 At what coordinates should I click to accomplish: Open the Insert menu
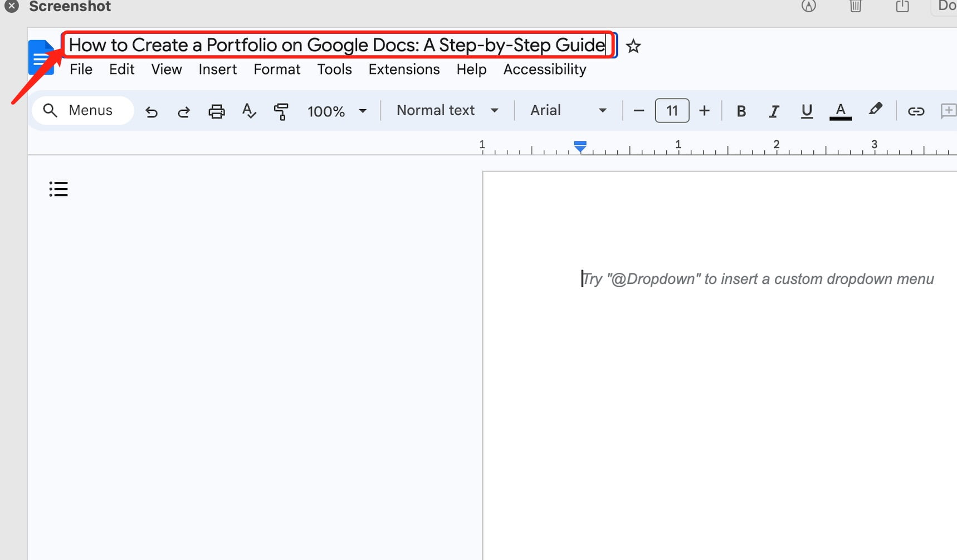pos(217,70)
